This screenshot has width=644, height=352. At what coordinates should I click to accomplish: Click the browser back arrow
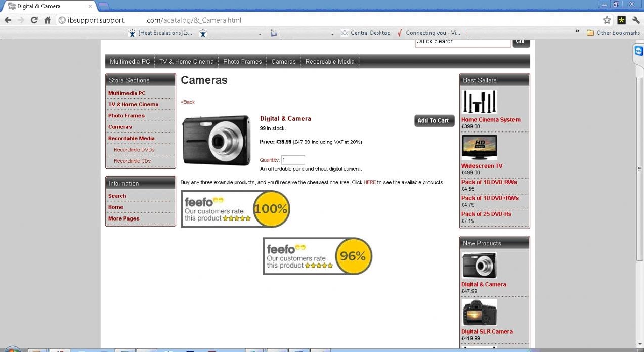(x=8, y=20)
